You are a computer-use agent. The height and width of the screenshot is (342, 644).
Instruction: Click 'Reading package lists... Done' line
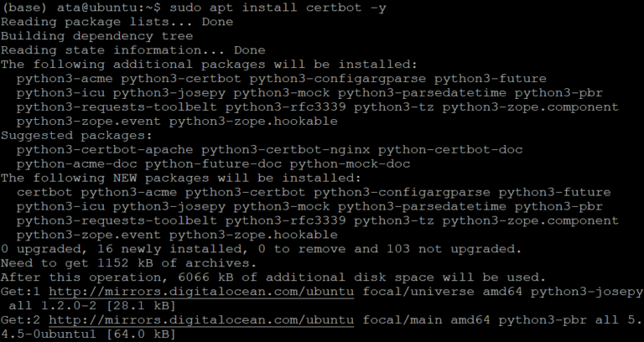[x=117, y=22]
